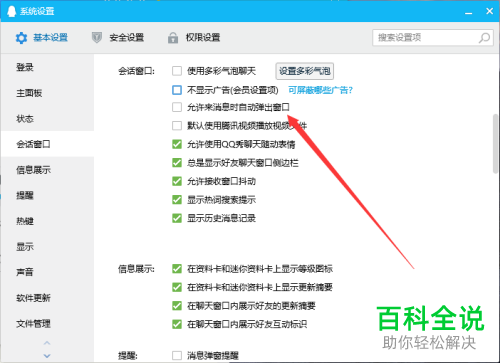The height and width of the screenshot is (363, 500).
Task: Select 登录 in the sidebar
Action: point(47,67)
